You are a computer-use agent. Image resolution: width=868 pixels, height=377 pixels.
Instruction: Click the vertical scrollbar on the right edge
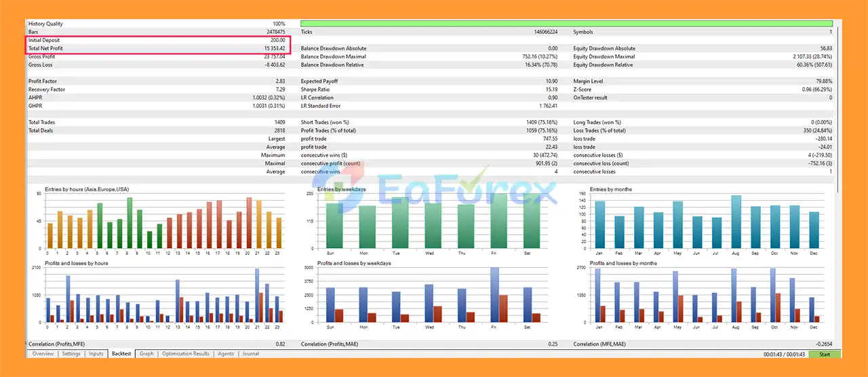click(x=838, y=108)
